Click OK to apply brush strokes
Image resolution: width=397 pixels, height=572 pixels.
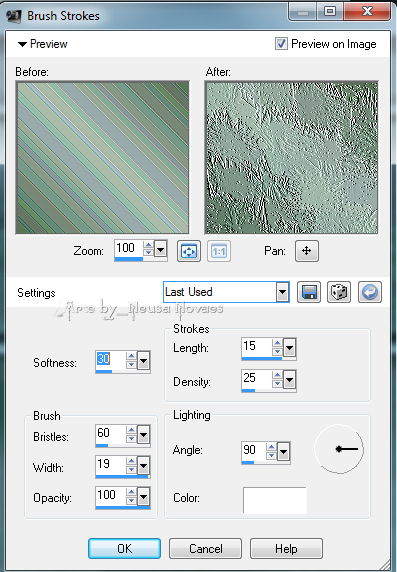pyautogui.click(x=124, y=548)
